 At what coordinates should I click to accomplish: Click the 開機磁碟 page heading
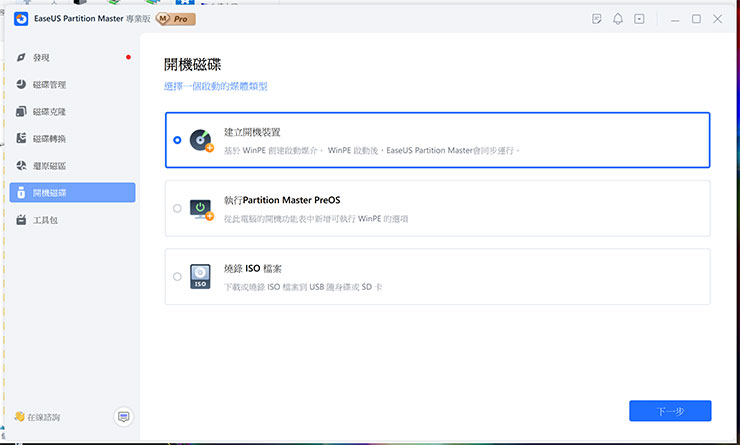(x=193, y=64)
